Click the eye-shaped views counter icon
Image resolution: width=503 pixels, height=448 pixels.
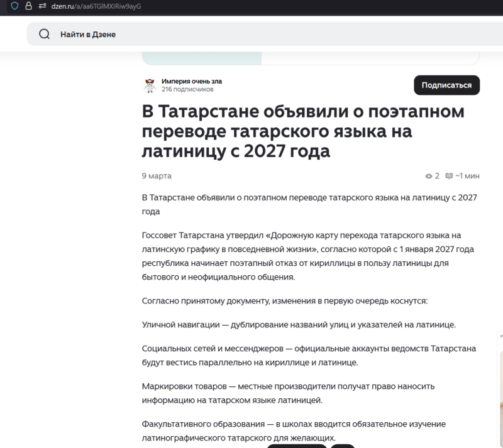[x=428, y=176]
